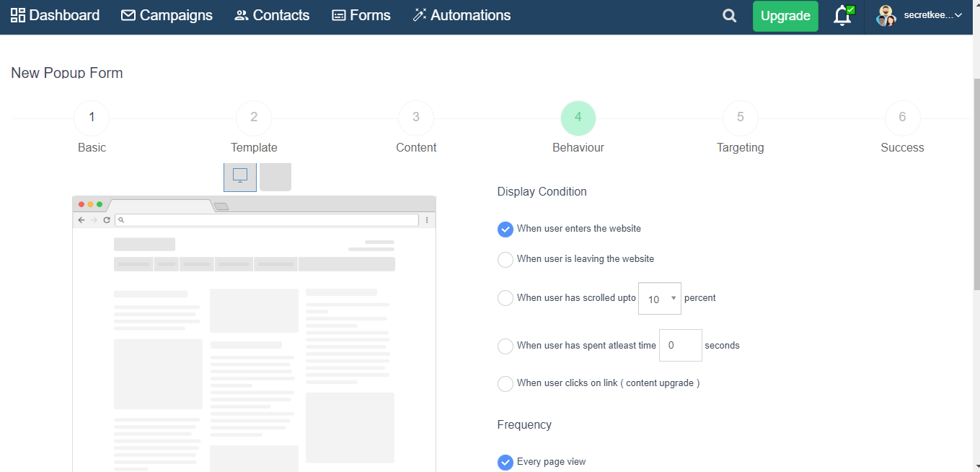Screen dimensions: 980x472
Task: Open the Automations section
Action: coord(462,15)
